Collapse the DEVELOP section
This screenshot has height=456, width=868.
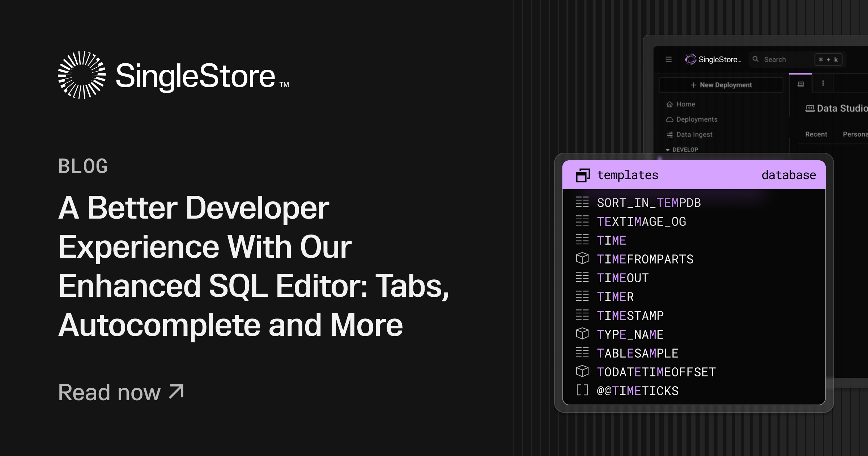point(682,149)
